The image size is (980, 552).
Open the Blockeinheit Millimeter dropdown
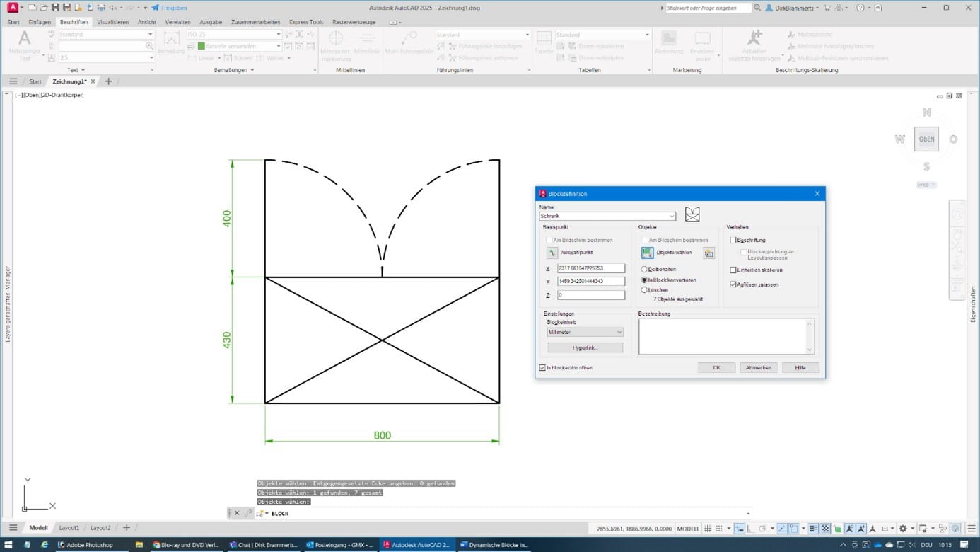pos(619,332)
